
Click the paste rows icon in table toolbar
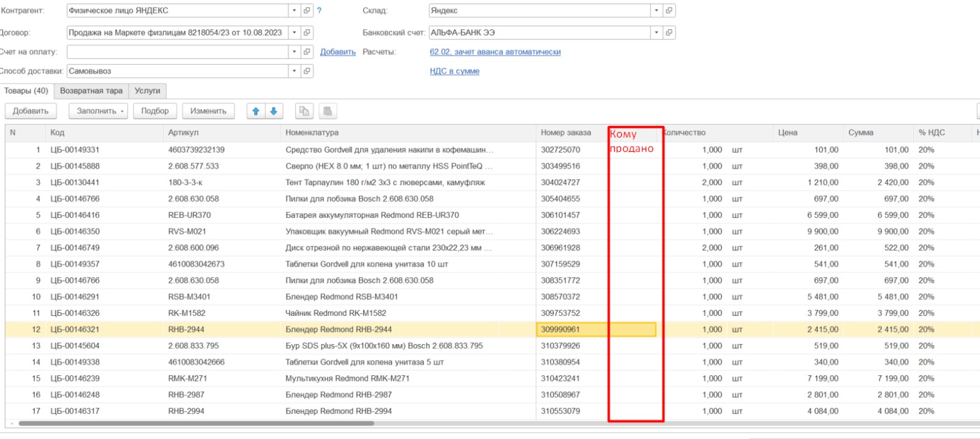point(328,111)
